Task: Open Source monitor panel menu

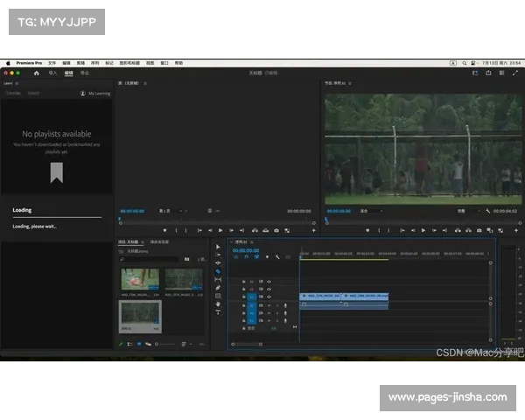Action: (145, 83)
